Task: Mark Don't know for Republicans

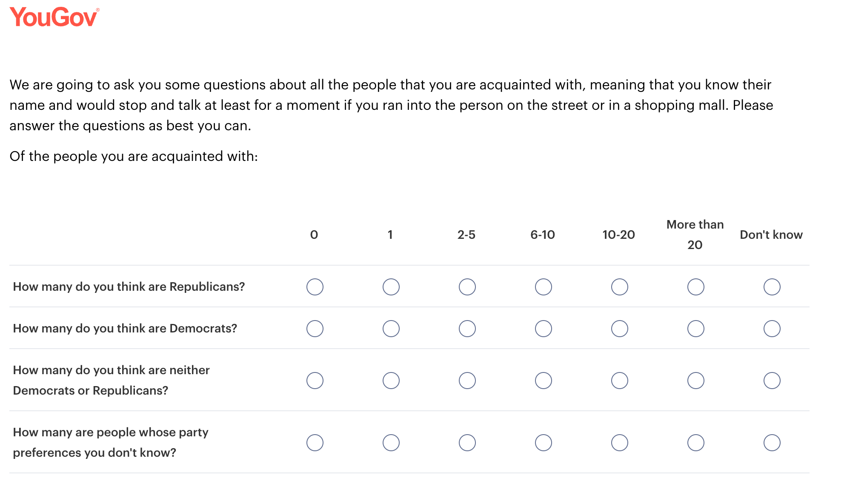Action: coord(772,287)
